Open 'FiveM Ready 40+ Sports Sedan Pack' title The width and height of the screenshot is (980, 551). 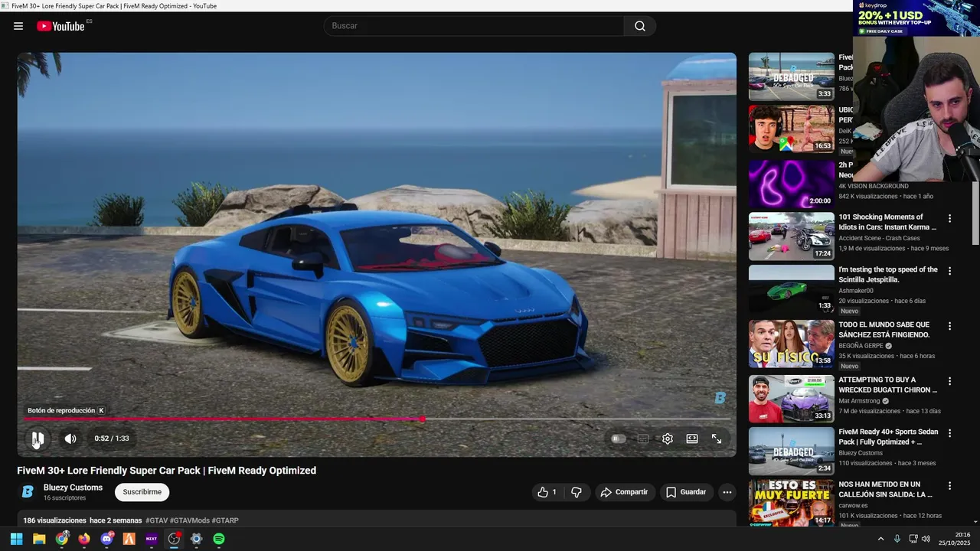pyautogui.click(x=887, y=437)
